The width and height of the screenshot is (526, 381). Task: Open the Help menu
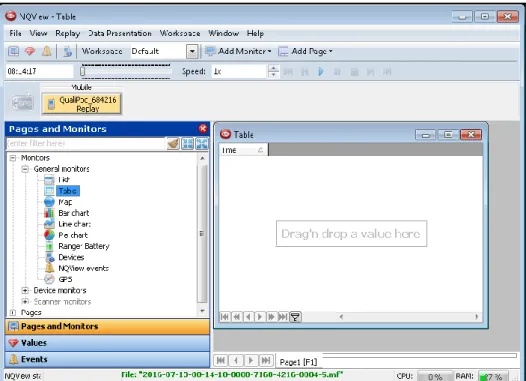(x=255, y=33)
